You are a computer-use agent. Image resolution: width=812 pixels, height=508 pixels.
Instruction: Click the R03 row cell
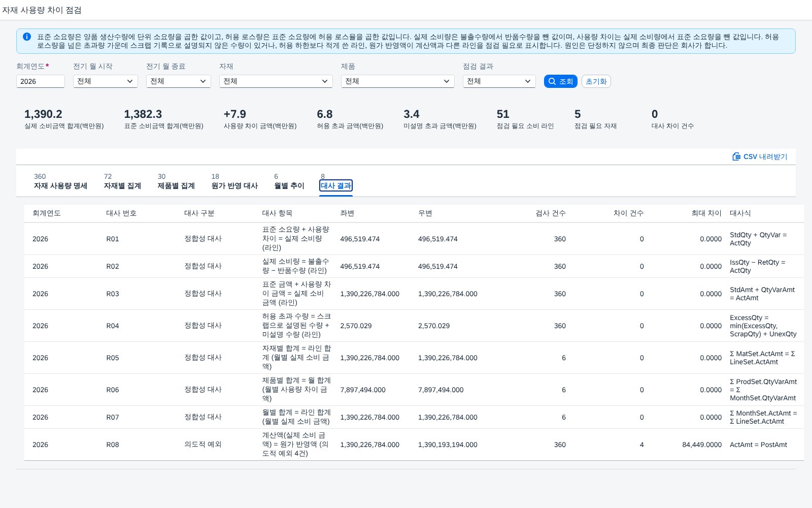(x=113, y=294)
